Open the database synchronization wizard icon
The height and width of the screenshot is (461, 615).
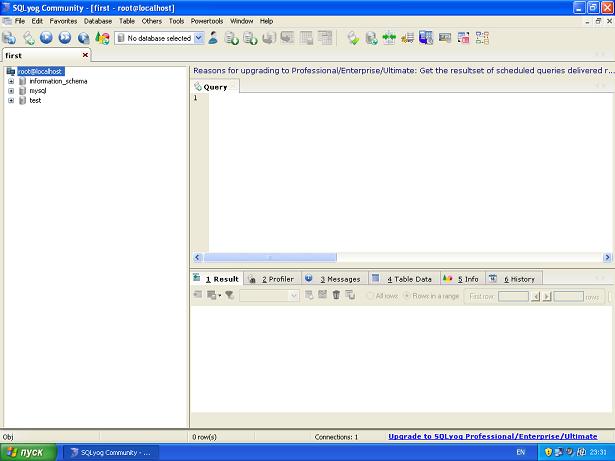tap(389, 38)
